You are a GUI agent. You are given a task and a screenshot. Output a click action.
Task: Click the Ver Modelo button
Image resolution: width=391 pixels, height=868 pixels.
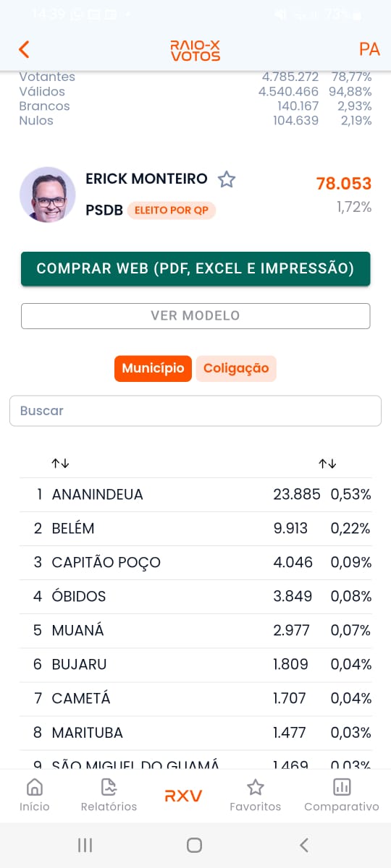coord(195,315)
